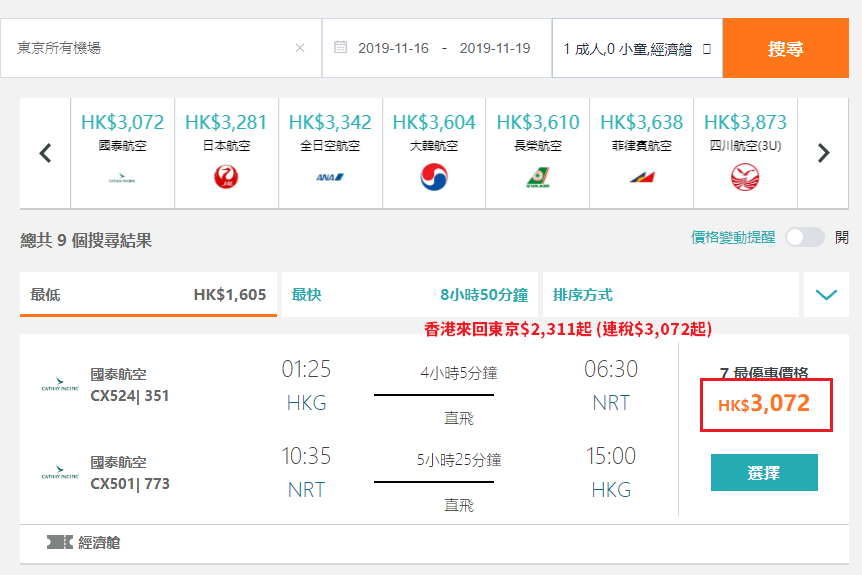Click flight number CX524| 351
The width and height of the screenshot is (862, 575).
click(x=130, y=396)
